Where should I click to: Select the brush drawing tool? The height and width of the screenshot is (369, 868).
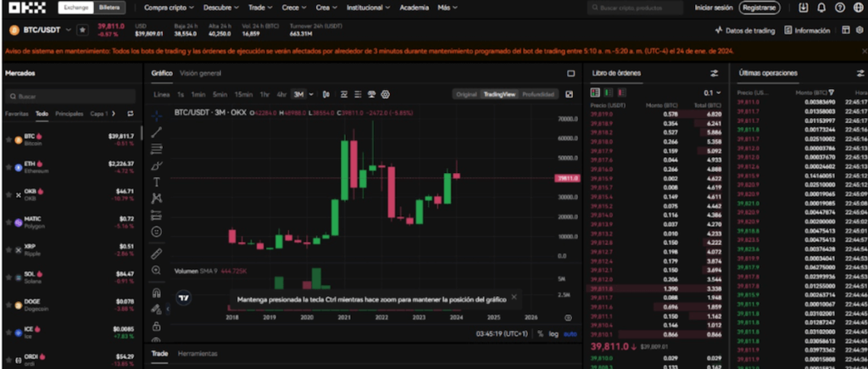coord(157,165)
